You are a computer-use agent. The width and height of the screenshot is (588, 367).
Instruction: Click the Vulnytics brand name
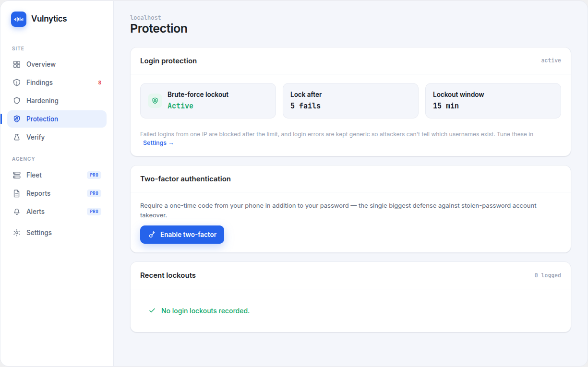pos(49,19)
